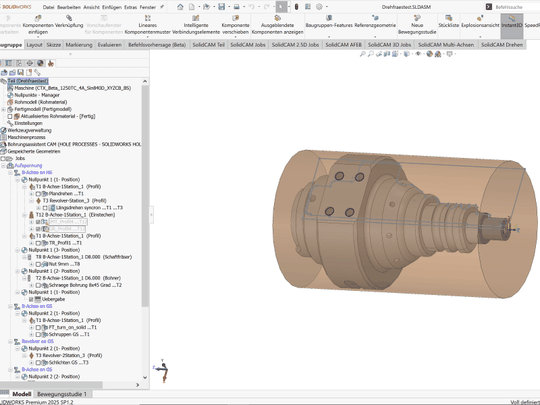This screenshot has width=540, height=405.
Task: Toggle checkbox for Aktualisiertes Rohmaterial
Action: click(10, 116)
